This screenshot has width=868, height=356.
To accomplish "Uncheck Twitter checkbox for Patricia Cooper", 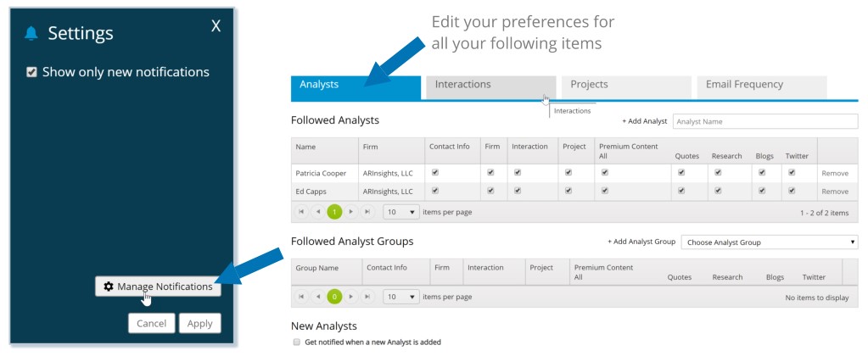I will pyautogui.click(x=792, y=172).
